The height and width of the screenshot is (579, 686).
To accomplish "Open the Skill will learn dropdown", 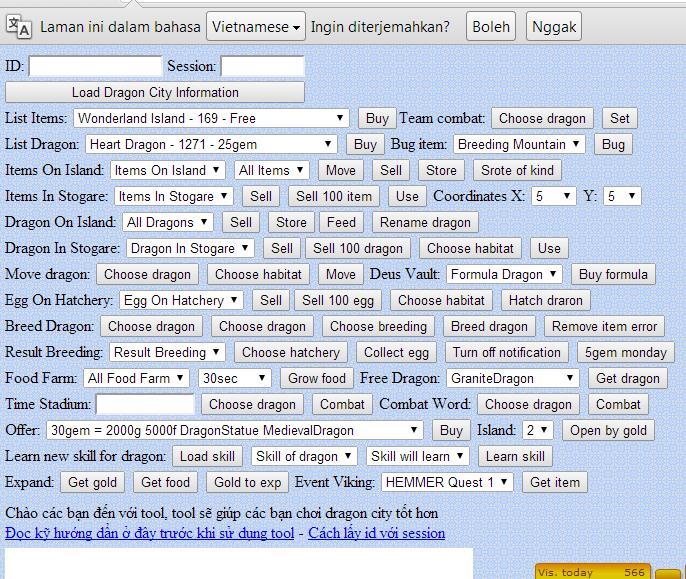I will pos(418,456).
